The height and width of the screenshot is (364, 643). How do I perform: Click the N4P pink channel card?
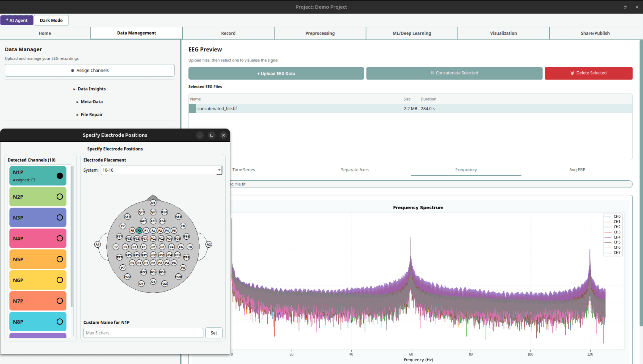coord(38,238)
